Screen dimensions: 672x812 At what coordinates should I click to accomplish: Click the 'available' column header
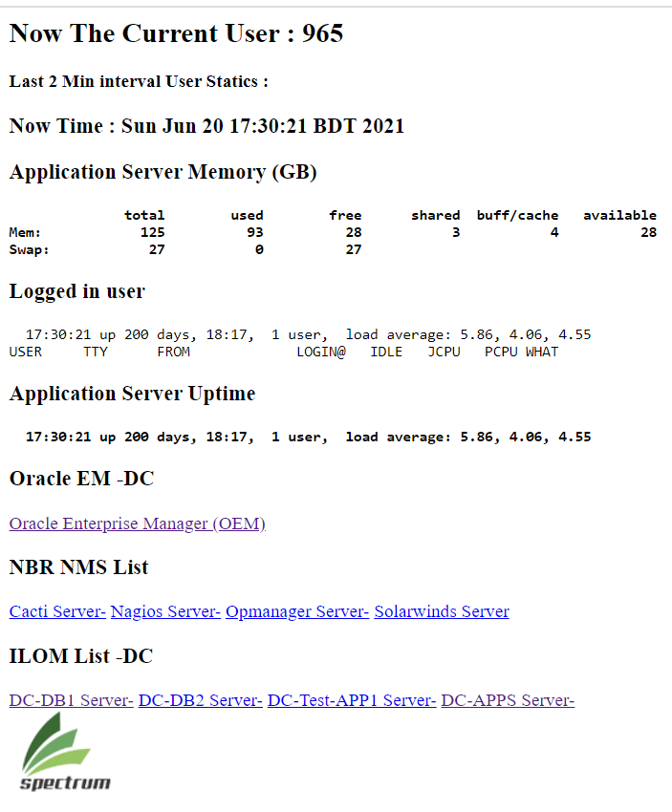tap(619, 215)
